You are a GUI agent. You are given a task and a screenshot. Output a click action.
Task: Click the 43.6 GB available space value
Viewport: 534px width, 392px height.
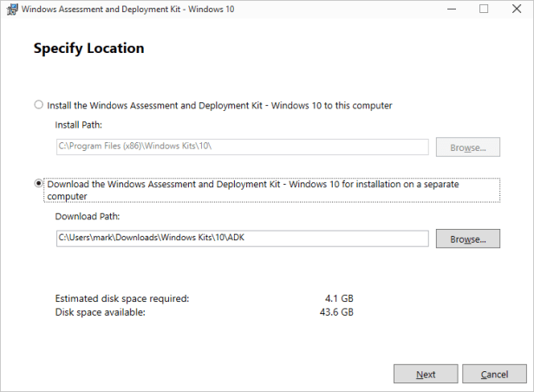pyautogui.click(x=336, y=312)
